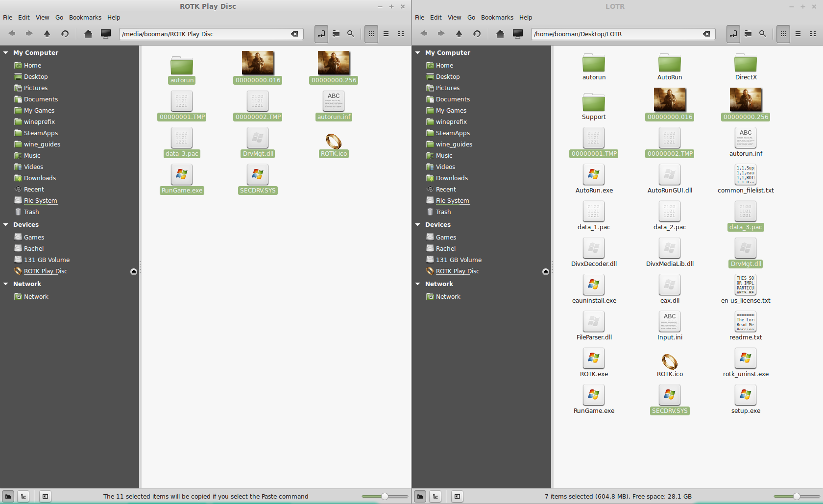Open File menu in ROTK Play Disc window
This screenshot has height=504, width=823.
8,17
